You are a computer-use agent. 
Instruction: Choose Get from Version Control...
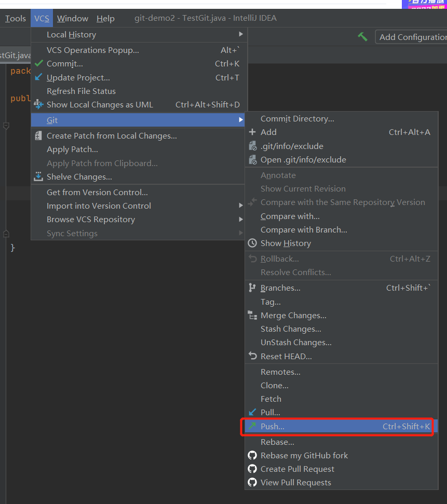click(x=138, y=192)
